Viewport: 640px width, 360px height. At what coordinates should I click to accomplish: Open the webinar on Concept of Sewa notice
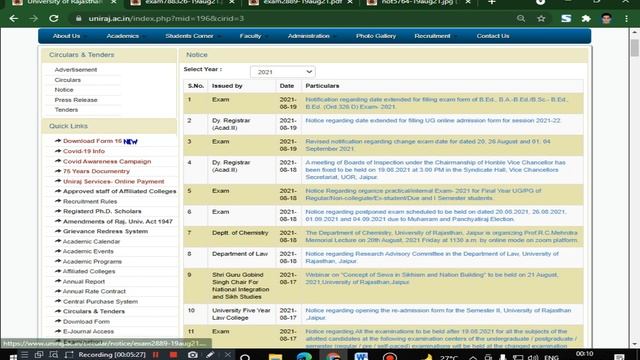(431, 278)
